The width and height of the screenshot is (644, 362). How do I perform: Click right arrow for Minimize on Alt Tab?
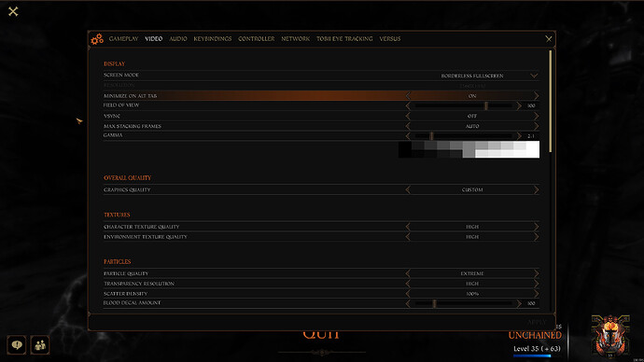(x=536, y=95)
